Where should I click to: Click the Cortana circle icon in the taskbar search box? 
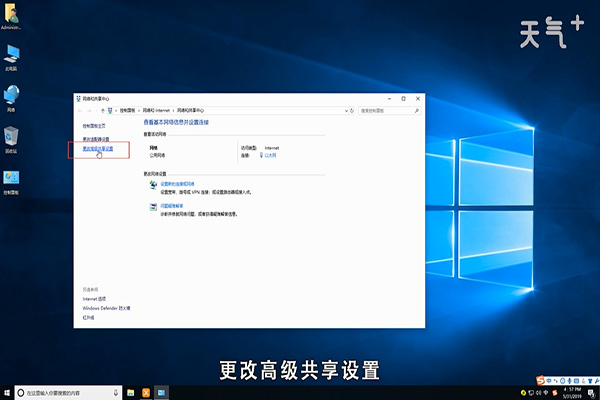(21, 393)
